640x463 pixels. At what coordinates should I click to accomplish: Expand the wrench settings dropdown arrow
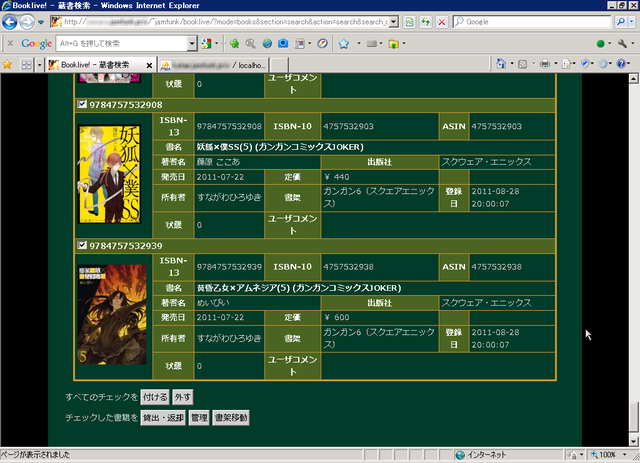(x=632, y=43)
